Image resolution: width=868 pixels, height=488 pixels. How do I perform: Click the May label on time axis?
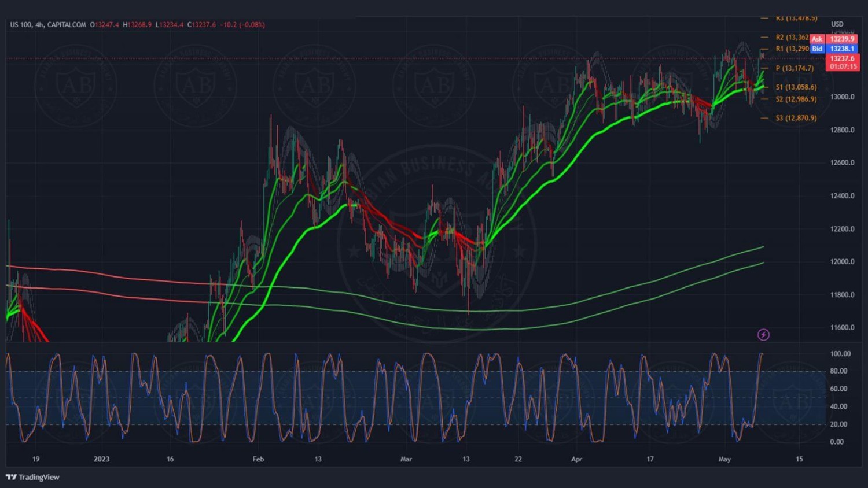[724, 459]
